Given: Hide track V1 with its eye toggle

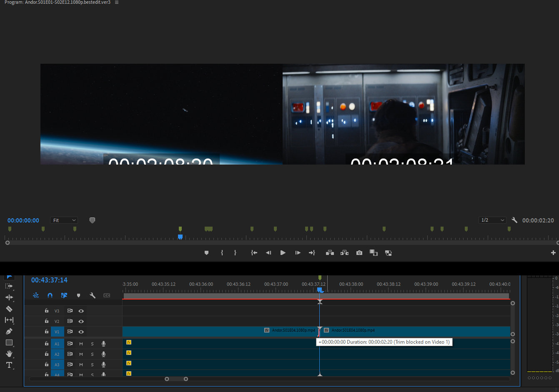Looking at the screenshot, I should tap(81, 332).
